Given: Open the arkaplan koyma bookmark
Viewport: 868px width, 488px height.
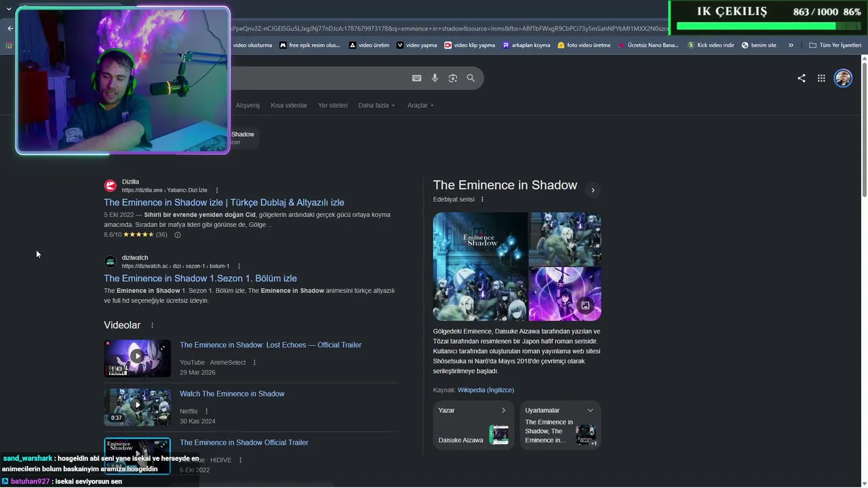Looking at the screenshot, I should point(526,45).
